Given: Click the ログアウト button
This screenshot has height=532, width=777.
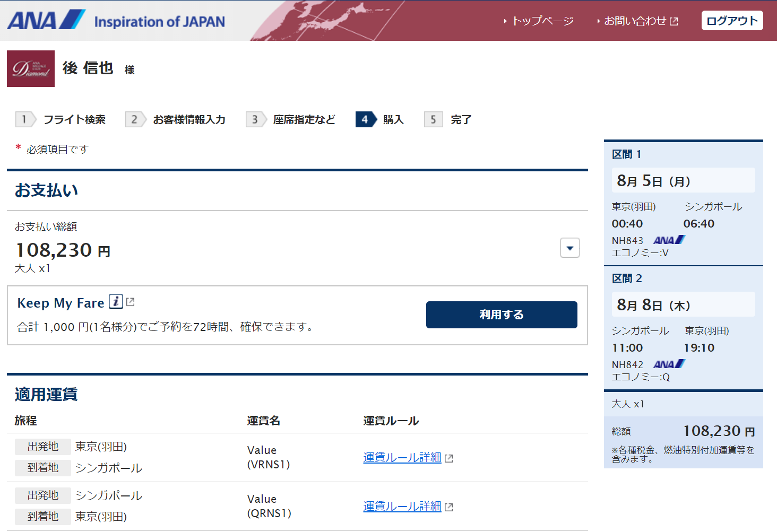Looking at the screenshot, I should coord(732,21).
